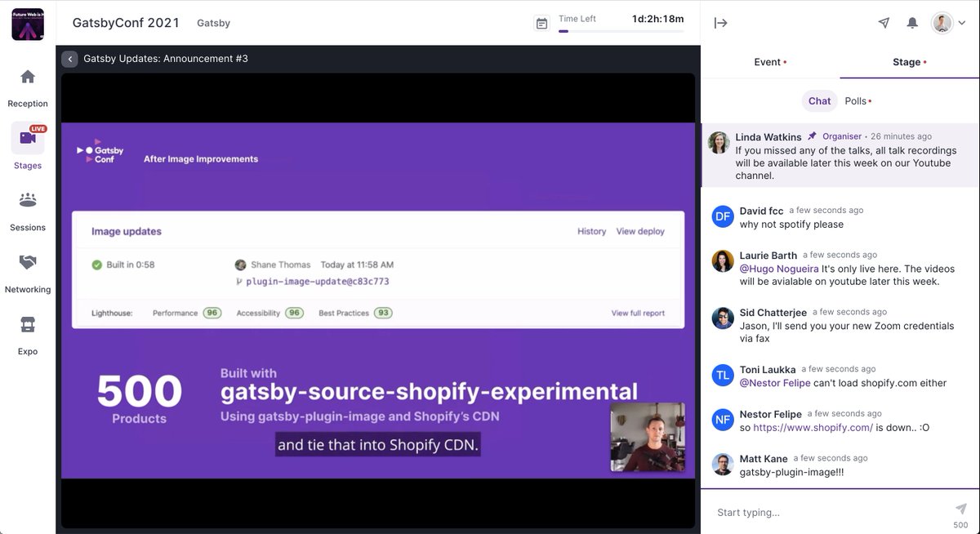
Task: Focus the Start typing chat input
Action: pos(829,512)
